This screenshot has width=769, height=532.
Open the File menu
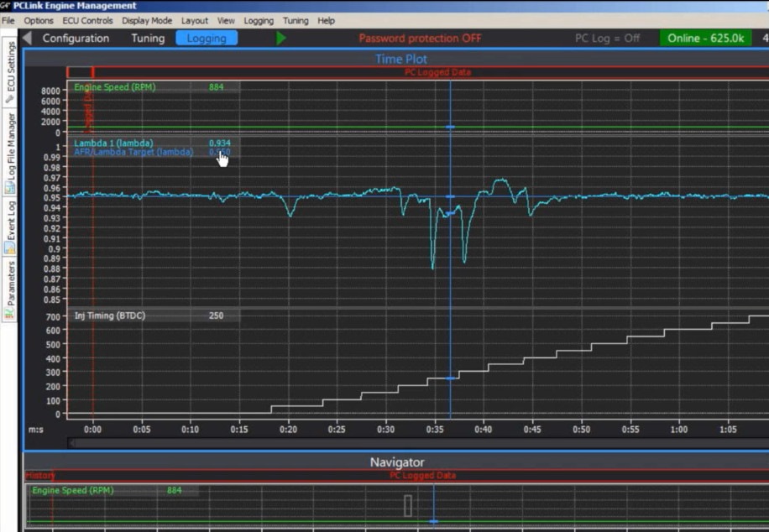pos(8,21)
